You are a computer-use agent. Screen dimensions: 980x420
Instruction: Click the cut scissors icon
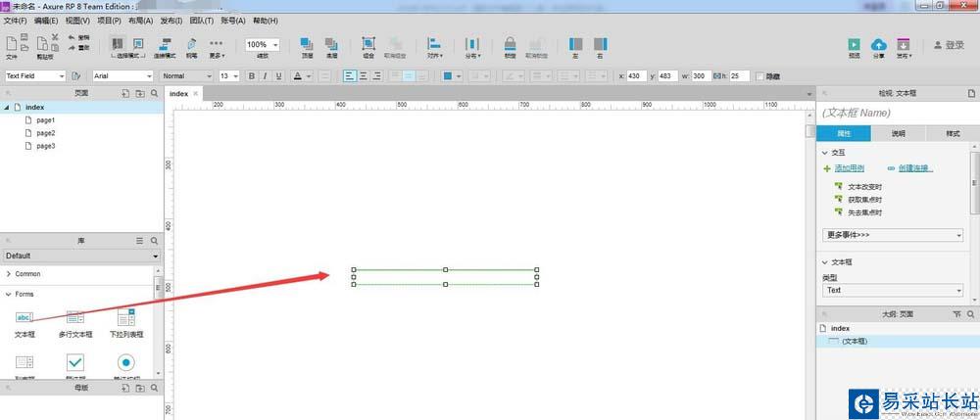coord(55,37)
